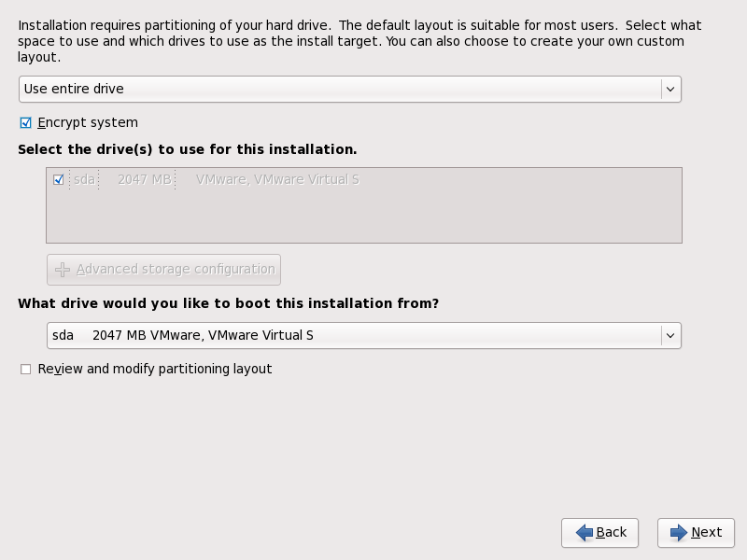Enable Review and modify partitioning layout

(x=26, y=370)
